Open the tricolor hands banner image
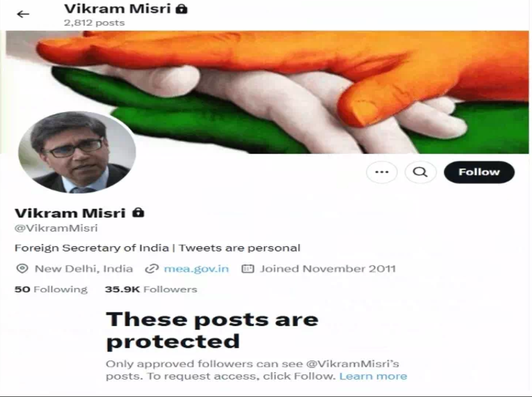This screenshot has height=397, width=532. click(x=267, y=92)
